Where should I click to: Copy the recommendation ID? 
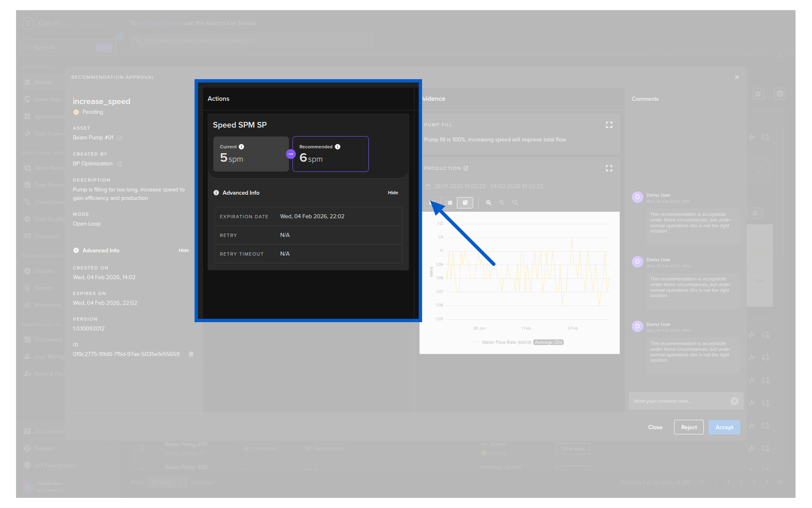[x=191, y=354]
